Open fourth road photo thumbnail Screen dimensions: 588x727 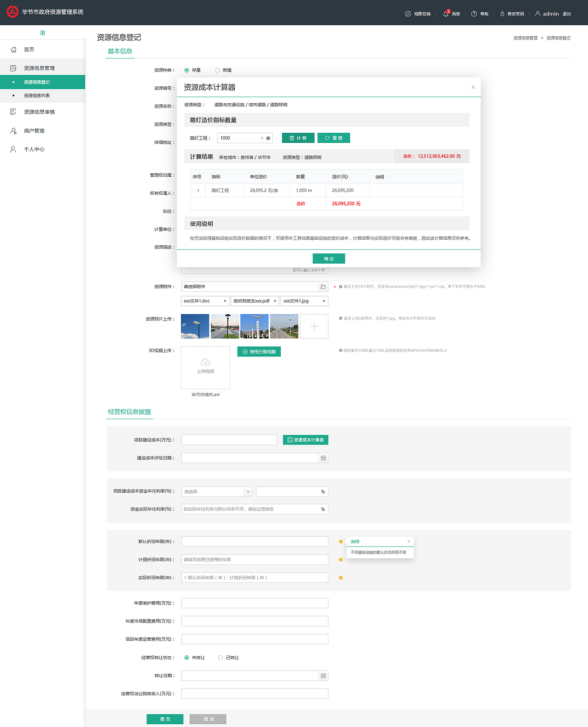click(x=284, y=326)
